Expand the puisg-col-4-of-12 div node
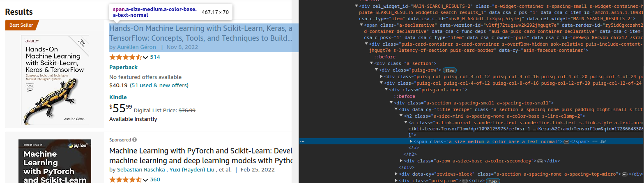Screen dimensions: 644x183 pyautogui.click(x=382, y=76)
